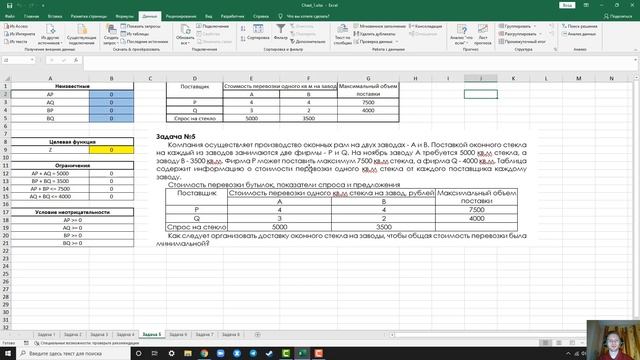640x360 pixels.
Task: Select blue cell B2 next to AP
Action: (111, 94)
